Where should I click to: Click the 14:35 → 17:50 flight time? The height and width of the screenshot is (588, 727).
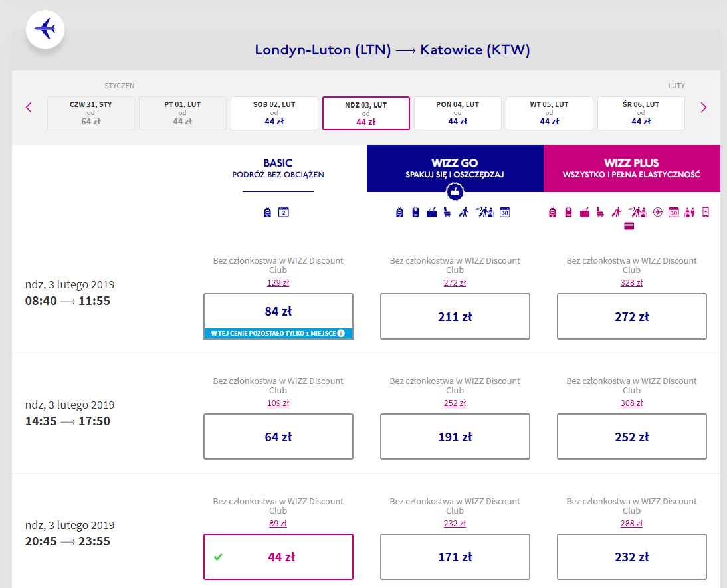68,421
